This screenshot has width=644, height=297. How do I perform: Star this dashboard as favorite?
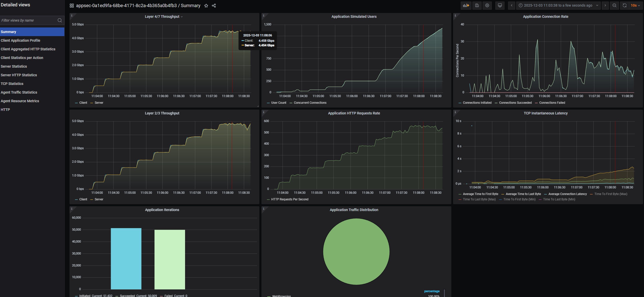pyautogui.click(x=206, y=6)
